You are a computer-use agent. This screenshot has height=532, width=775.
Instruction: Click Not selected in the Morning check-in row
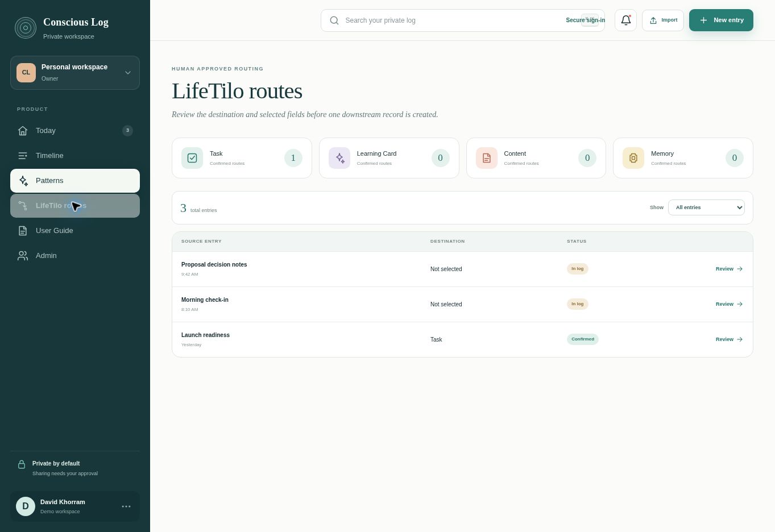(446, 305)
